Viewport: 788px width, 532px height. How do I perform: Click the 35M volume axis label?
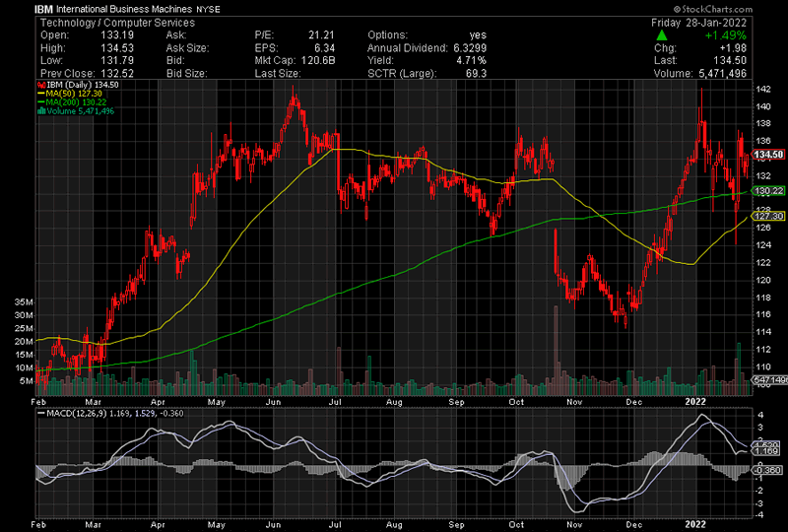click(x=24, y=302)
